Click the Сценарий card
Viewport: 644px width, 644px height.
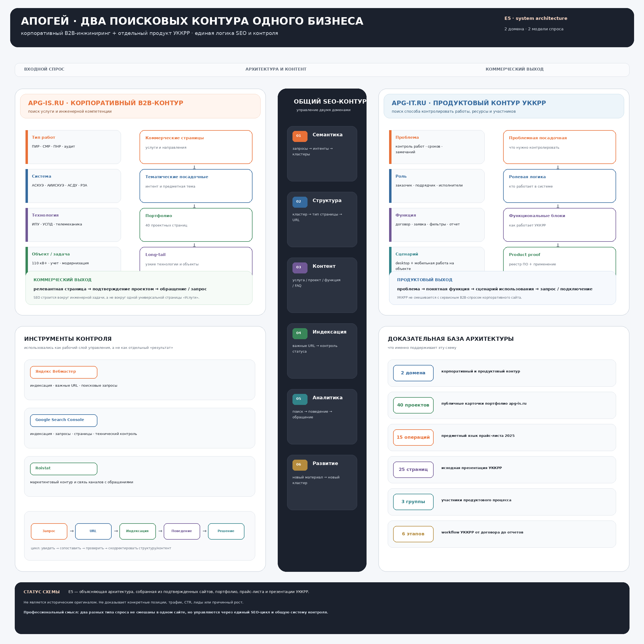437,259
